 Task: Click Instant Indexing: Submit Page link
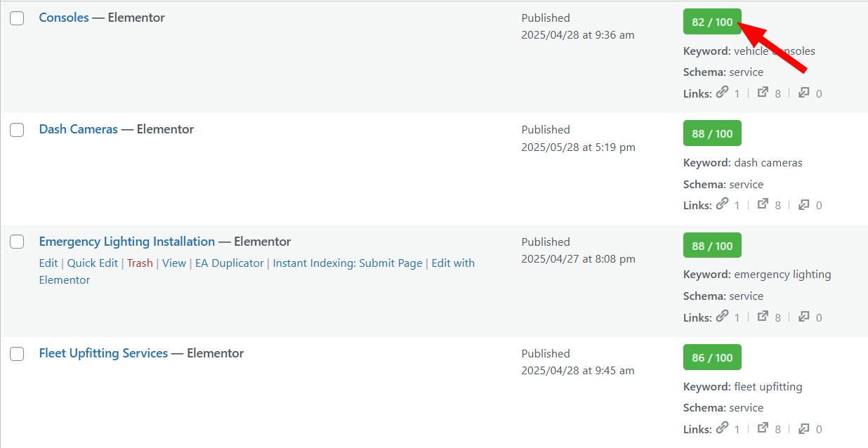tap(348, 263)
